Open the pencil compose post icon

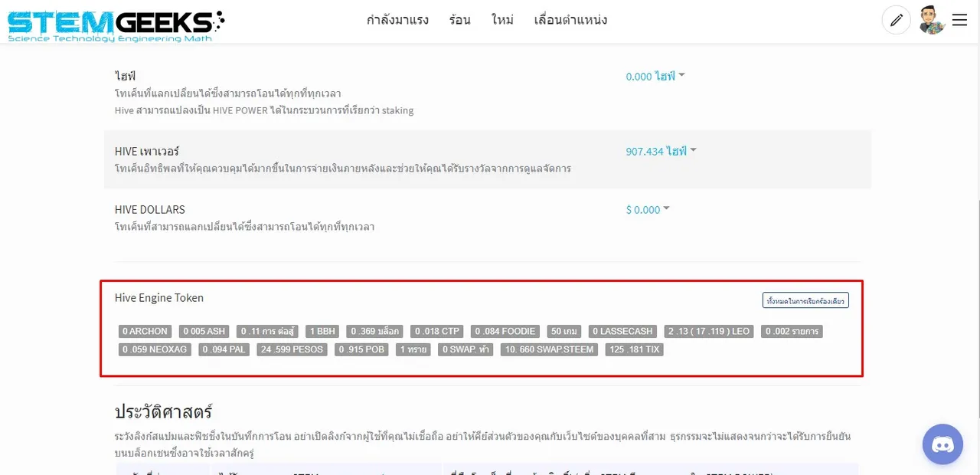tap(897, 20)
